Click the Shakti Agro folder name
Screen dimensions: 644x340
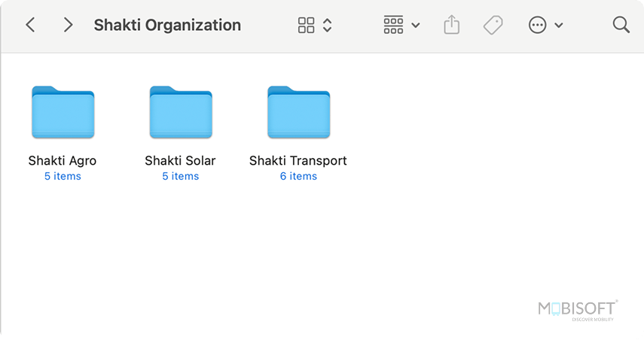click(x=63, y=160)
